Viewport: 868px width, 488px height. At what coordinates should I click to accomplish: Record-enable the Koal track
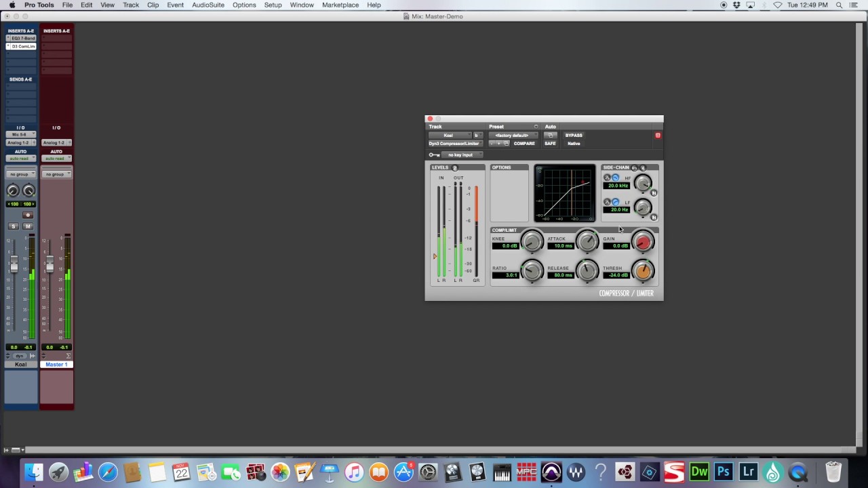pyautogui.click(x=28, y=215)
